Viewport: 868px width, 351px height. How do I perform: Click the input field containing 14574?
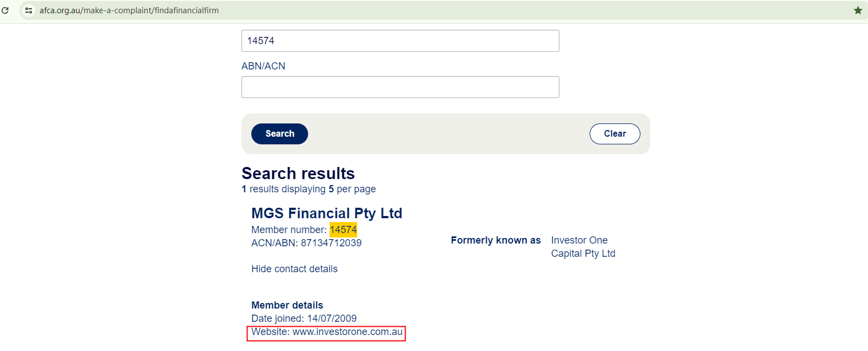tap(400, 41)
